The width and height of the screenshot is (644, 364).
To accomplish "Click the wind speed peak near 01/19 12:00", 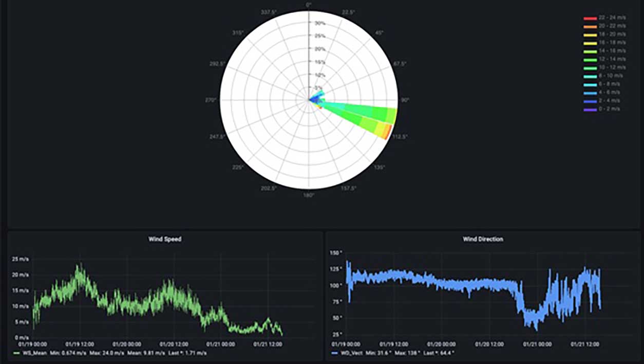I will [79, 266].
